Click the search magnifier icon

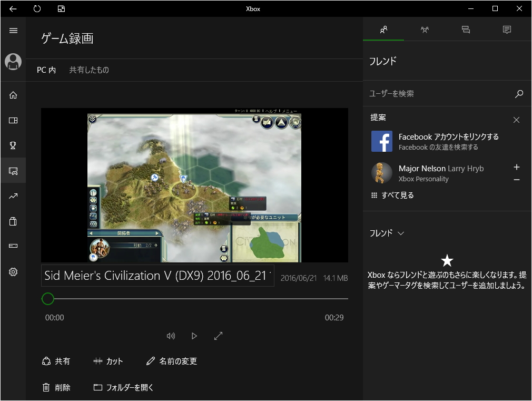(519, 94)
